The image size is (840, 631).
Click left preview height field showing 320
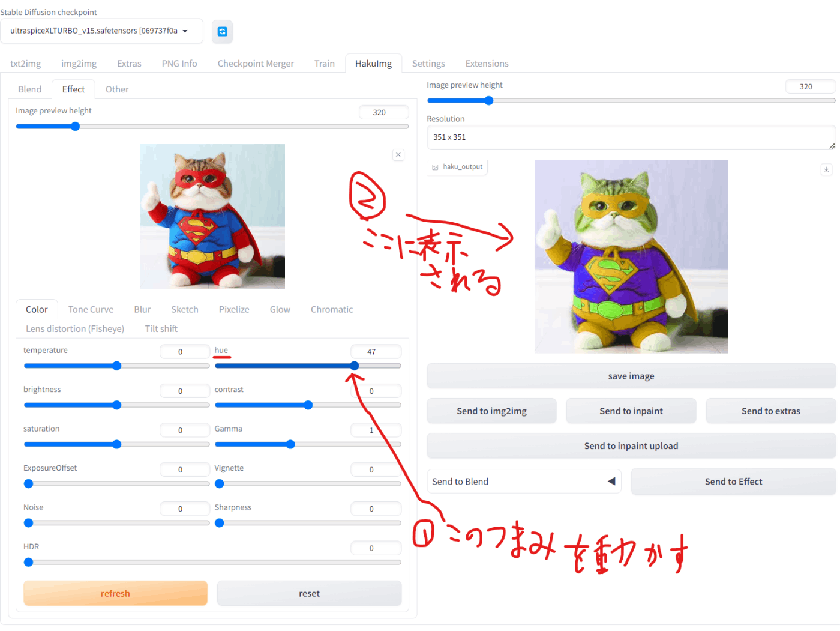coord(384,112)
